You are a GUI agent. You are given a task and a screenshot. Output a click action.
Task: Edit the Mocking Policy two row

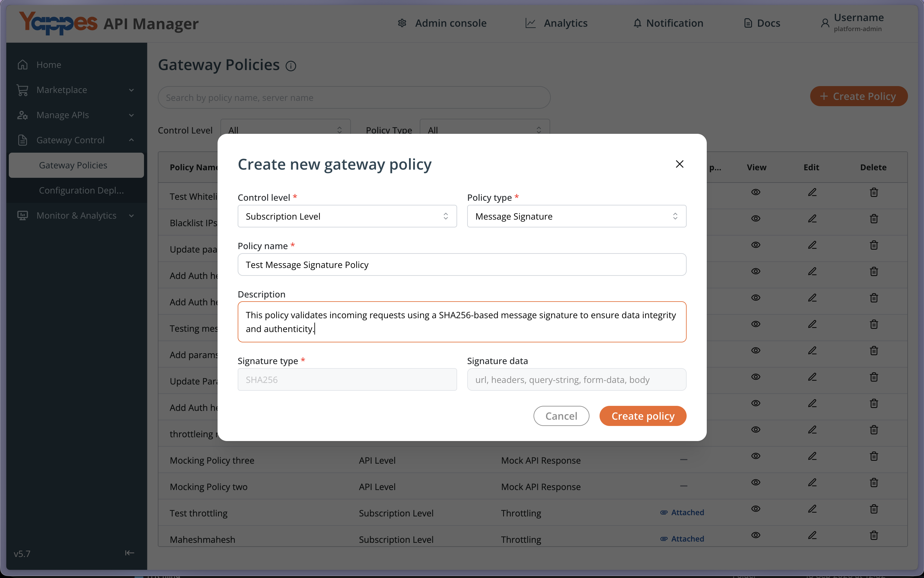pos(812,482)
